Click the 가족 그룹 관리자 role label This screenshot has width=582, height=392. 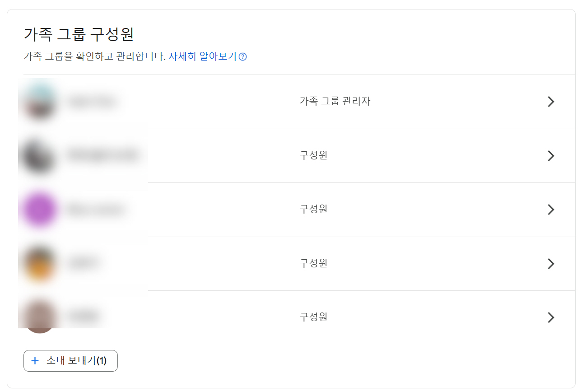(335, 102)
